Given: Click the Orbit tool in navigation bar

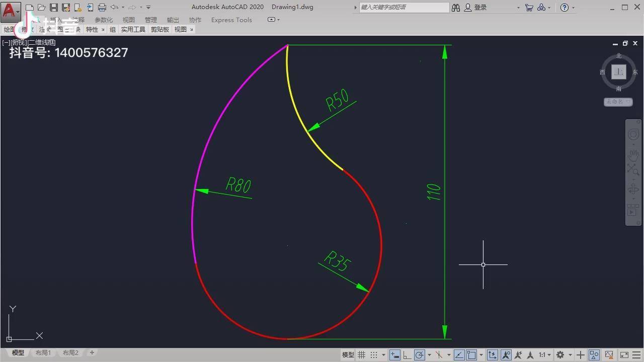Looking at the screenshot, I should (x=633, y=190).
